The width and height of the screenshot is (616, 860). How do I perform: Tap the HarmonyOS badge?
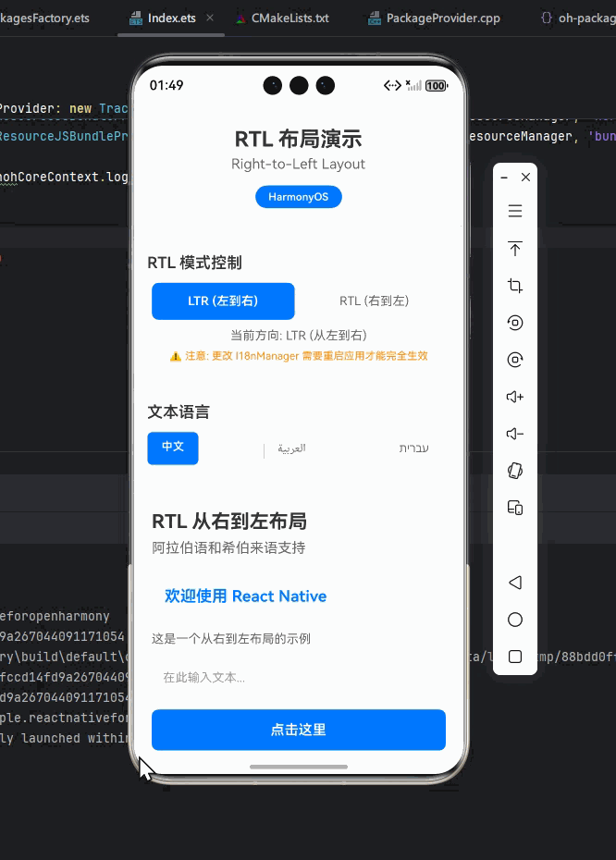[x=299, y=197]
